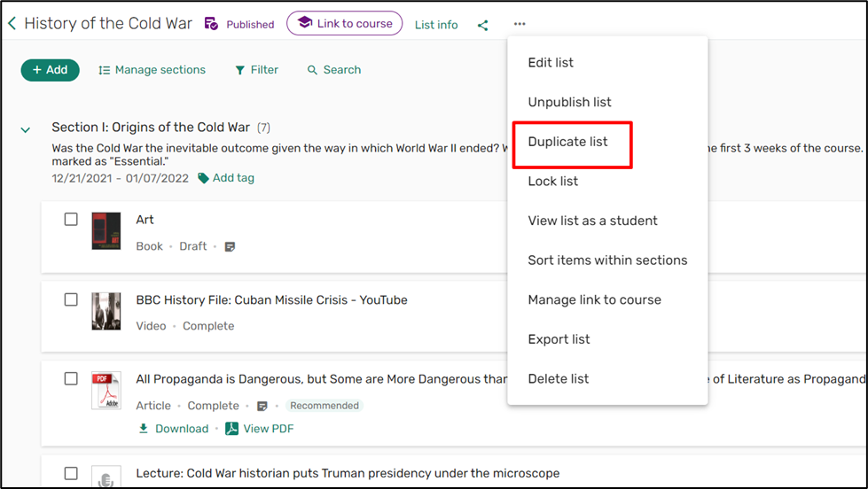This screenshot has height=489, width=868.
Task: Click the Link to course button
Action: pos(344,23)
